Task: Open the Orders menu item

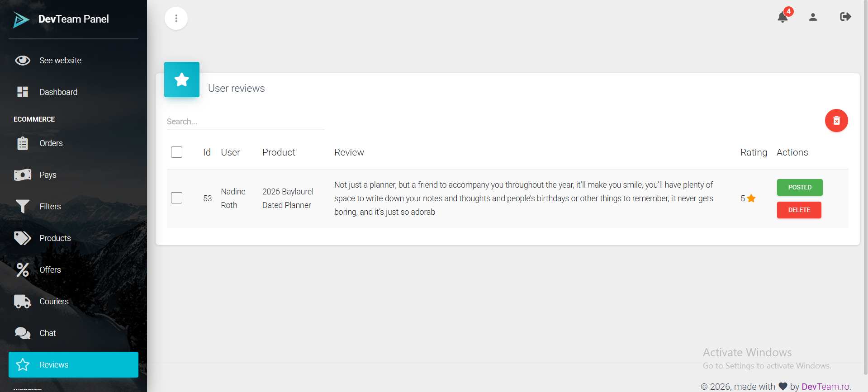Action: click(51, 143)
